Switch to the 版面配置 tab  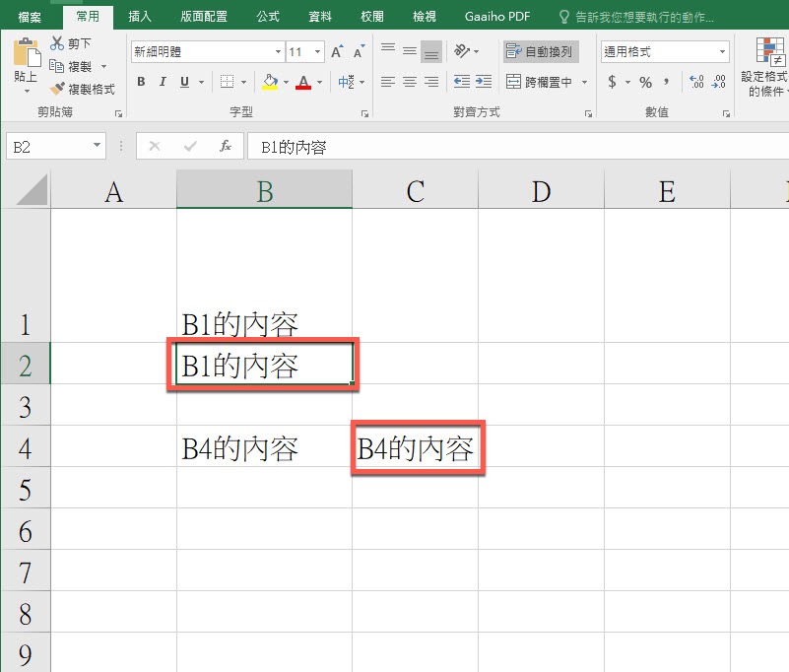click(204, 17)
